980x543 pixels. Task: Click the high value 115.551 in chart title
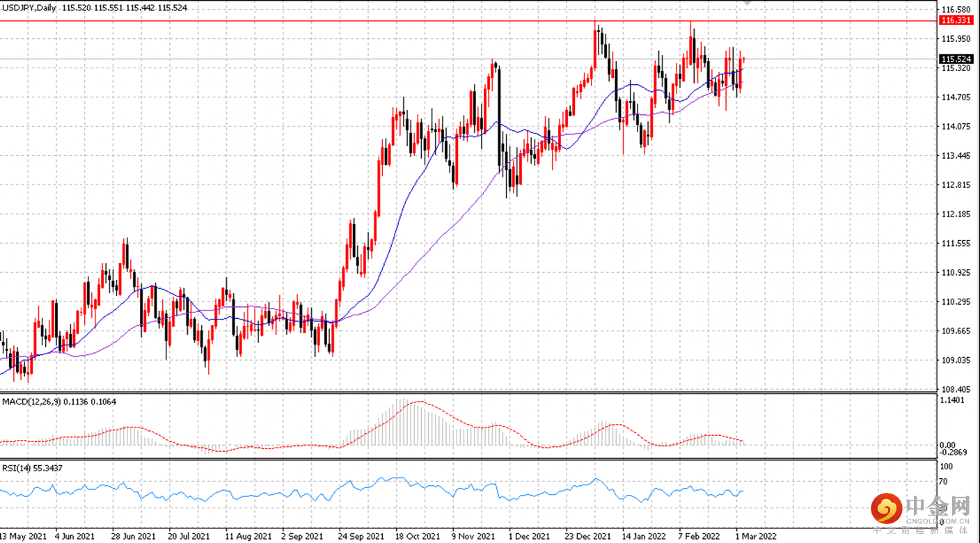pyautogui.click(x=109, y=7)
